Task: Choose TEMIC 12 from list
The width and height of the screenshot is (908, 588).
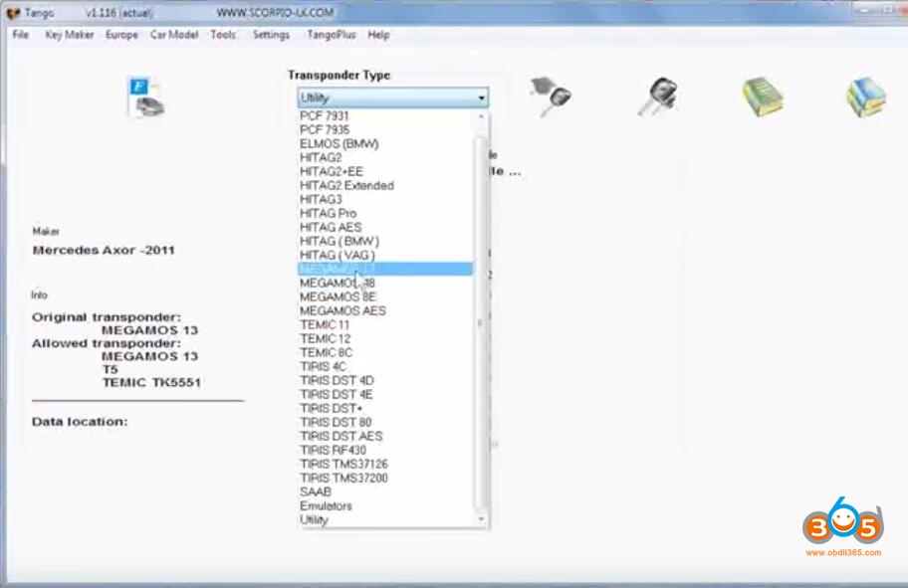Action: [386, 338]
